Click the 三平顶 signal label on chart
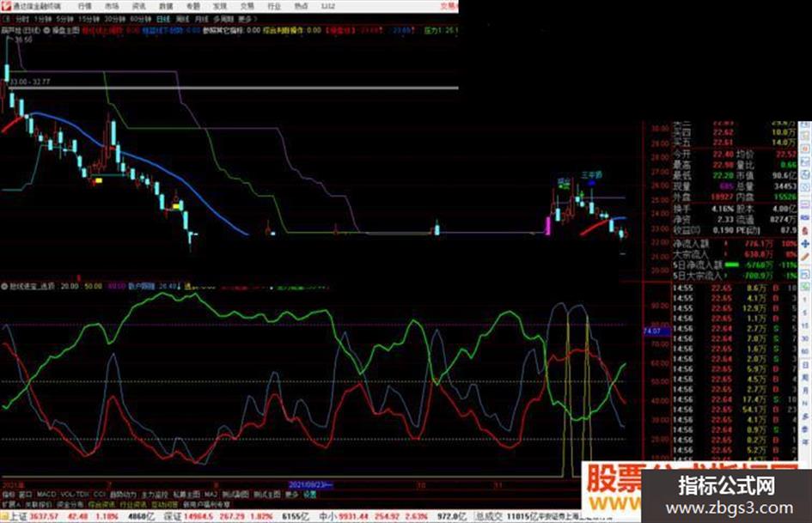812x523 pixels. click(591, 175)
